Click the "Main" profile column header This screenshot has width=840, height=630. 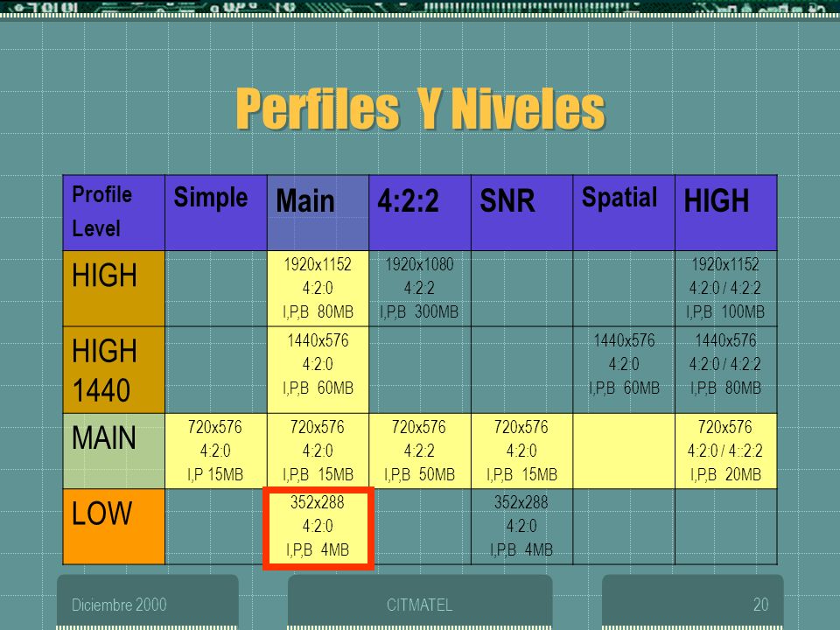(318, 213)
